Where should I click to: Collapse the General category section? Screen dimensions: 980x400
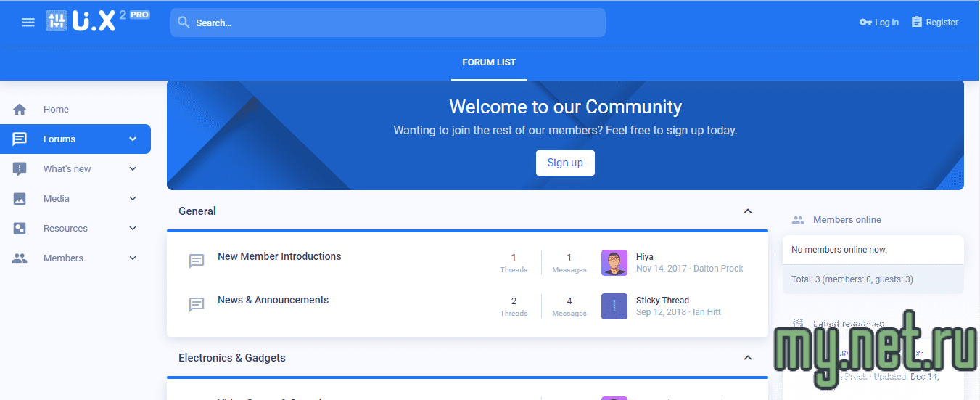(x=748, y=211)
